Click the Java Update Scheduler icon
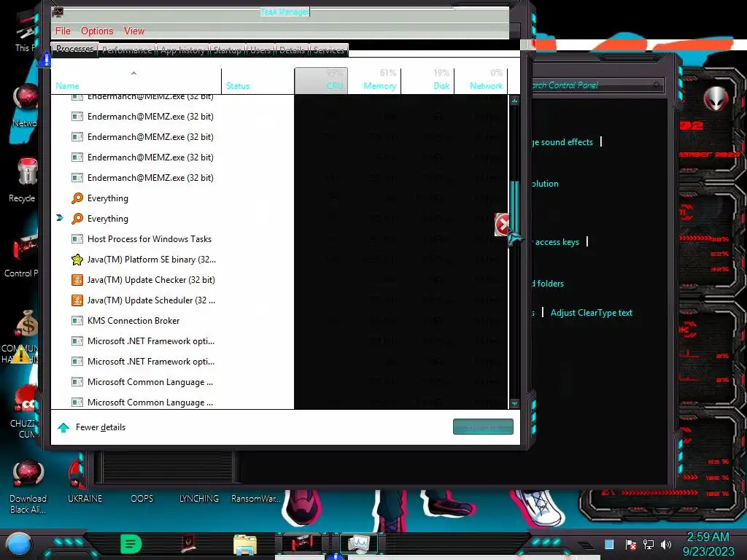The image size is (747, 560). [x=77, y=300]
